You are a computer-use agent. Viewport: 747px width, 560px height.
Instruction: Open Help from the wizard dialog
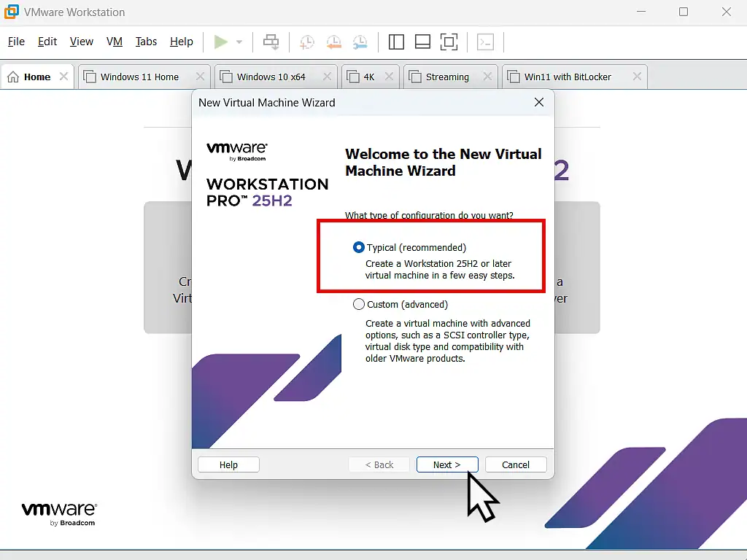coord(228,464)
